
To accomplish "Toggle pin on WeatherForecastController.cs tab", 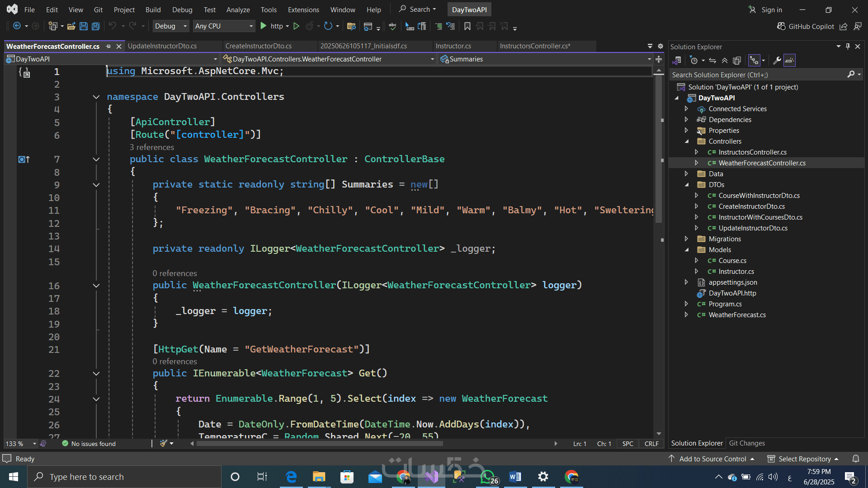I will pyautogui.click(x=108, y=46).
